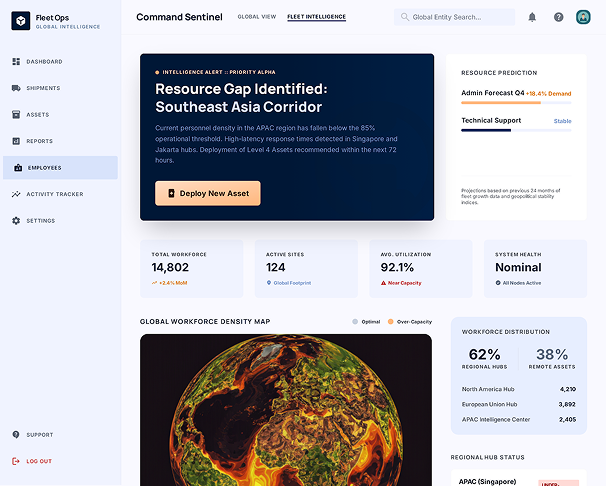Open the notifications bell
Viewport: 607px width, 486px height.
[532, 17]
